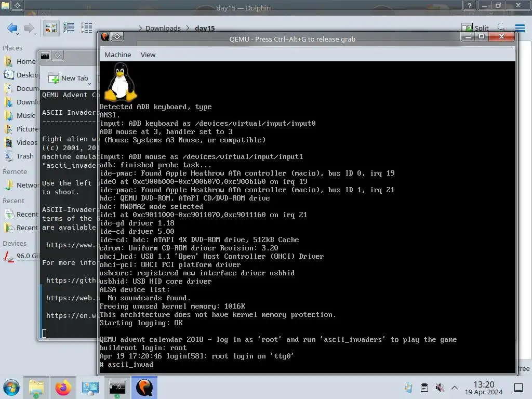Image resolution: width=532 pixels, height=399 pixels.
Task: Switch Dolphin to Compact view mode
Action: pos(69,28)
